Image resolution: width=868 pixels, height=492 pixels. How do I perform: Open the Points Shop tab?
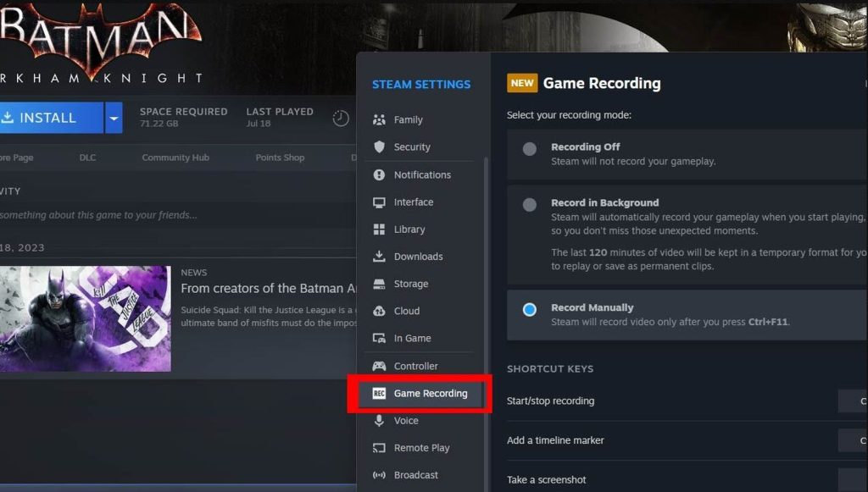point(280,158)
